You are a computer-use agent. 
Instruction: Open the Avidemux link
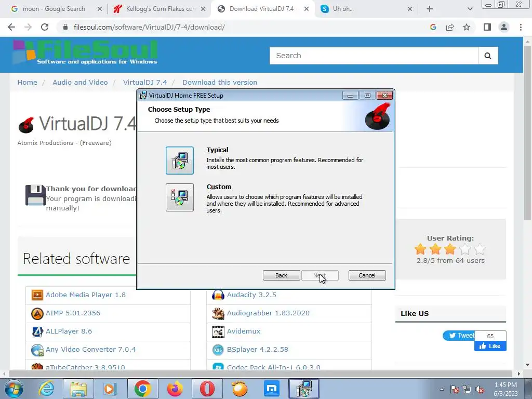coord(244,331)
